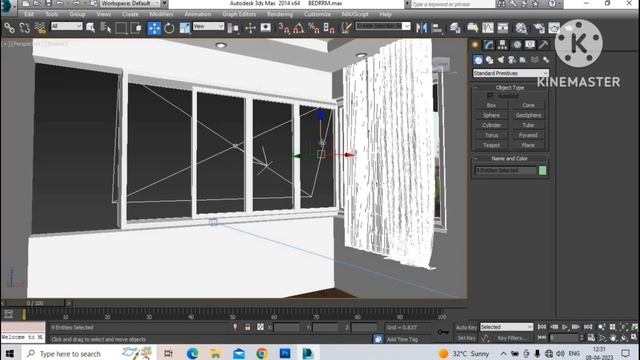
Task: Open the Edit menu
Action: click(x=29, y=14)
